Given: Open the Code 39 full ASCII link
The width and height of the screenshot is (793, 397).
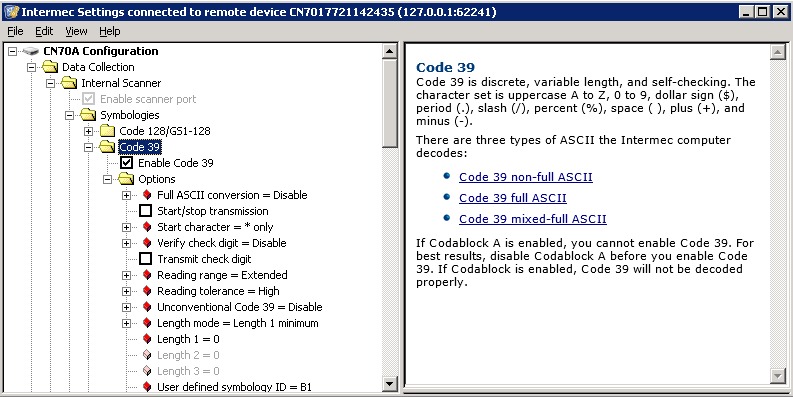Looking at the screenshot, I should (x=513, y=198).
